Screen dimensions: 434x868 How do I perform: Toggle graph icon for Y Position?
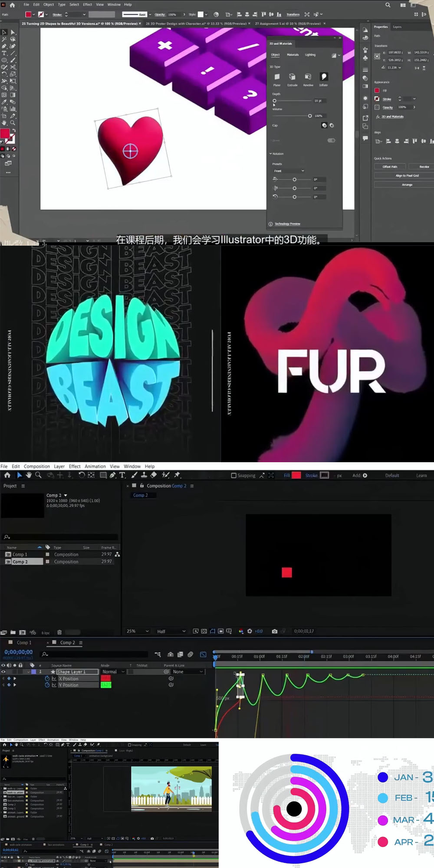click(54, 685)
